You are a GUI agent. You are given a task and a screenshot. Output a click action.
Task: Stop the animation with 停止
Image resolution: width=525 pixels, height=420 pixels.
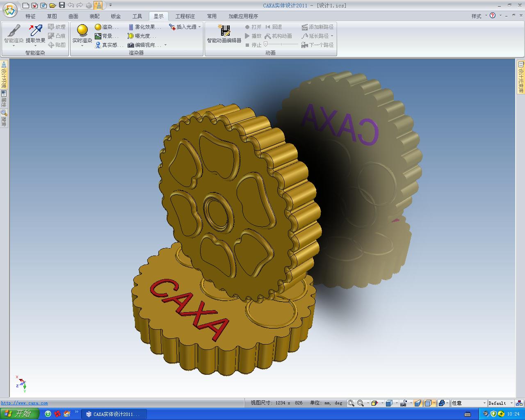point(253,45)
